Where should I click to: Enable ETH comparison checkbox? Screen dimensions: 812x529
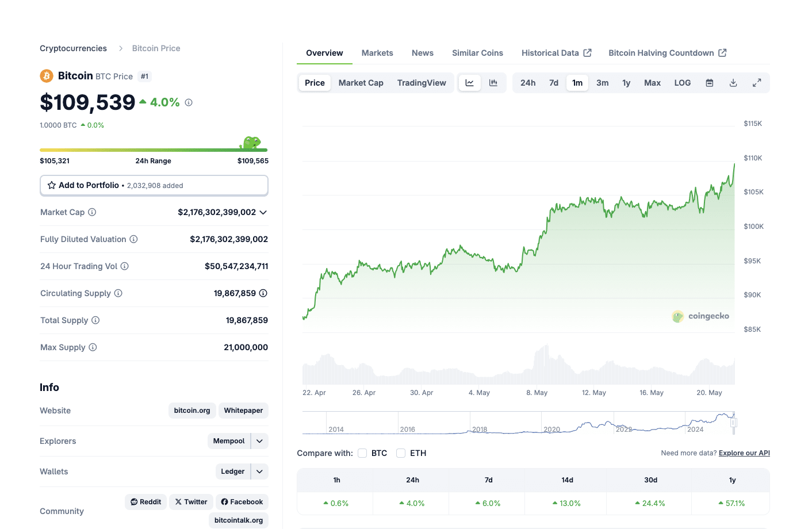[401, 453]
